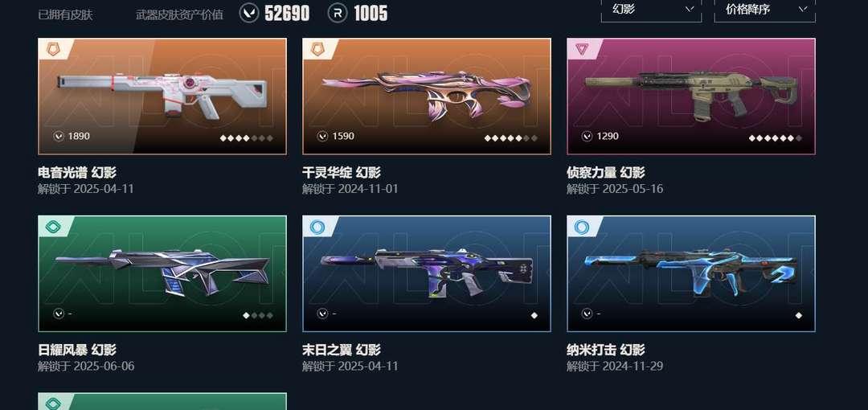
Task: Click the VP currency icon beside 52690
Action: point(248,13)
